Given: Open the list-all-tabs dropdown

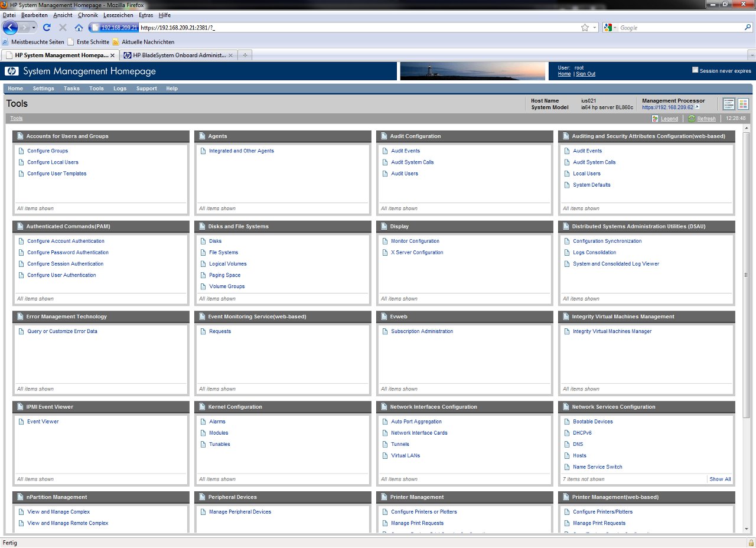Looking at the screenshot, I should point(751,55).
